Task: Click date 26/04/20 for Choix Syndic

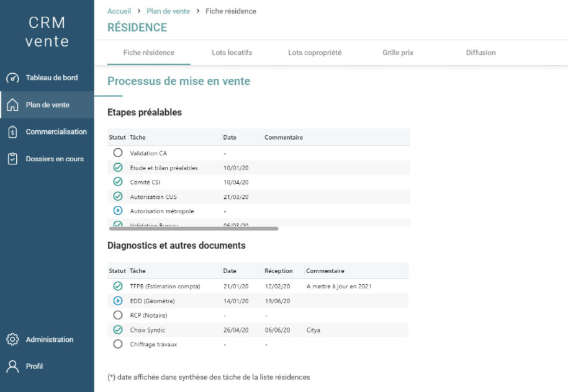Action: click(236, 330)
